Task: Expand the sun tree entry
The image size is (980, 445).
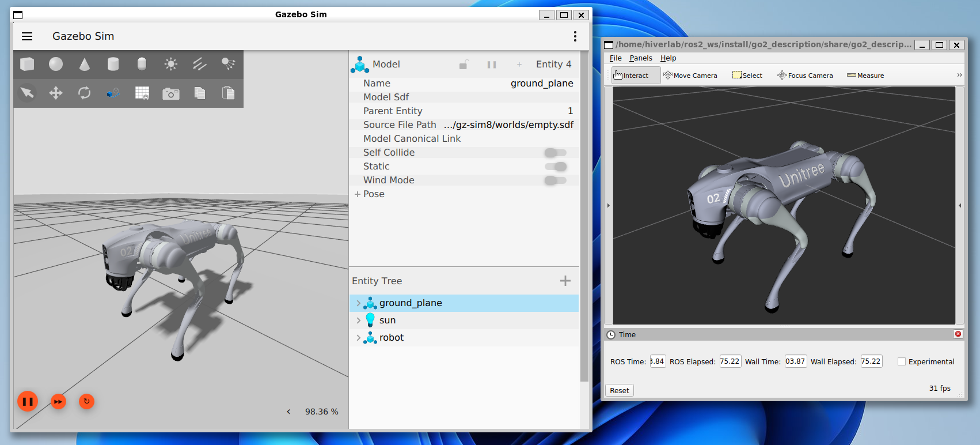Action: coord(358,320)
